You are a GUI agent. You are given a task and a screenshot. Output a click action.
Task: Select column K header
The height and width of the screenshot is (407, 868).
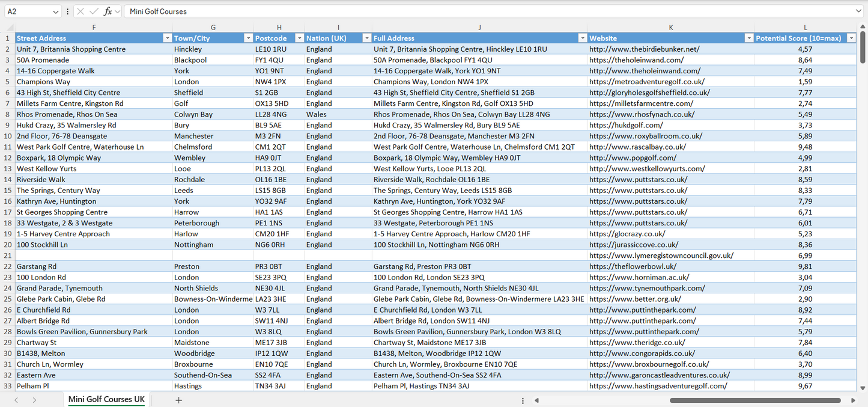coord(670,28)
